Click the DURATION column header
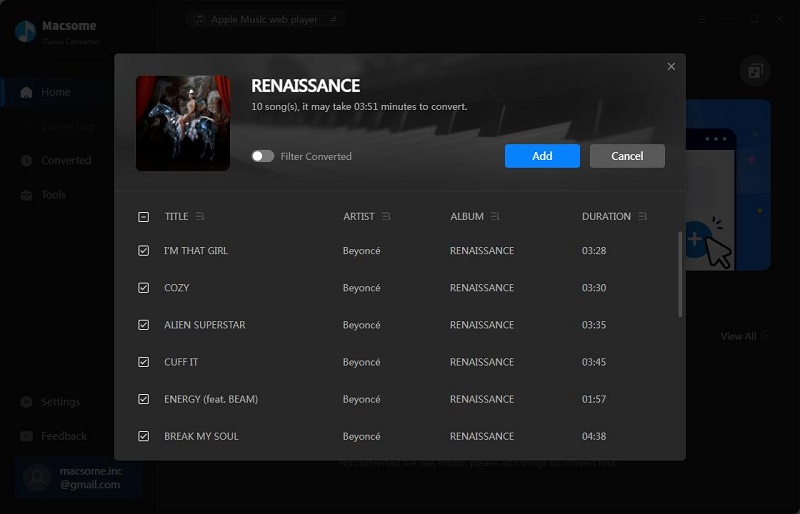 [606, 216]
